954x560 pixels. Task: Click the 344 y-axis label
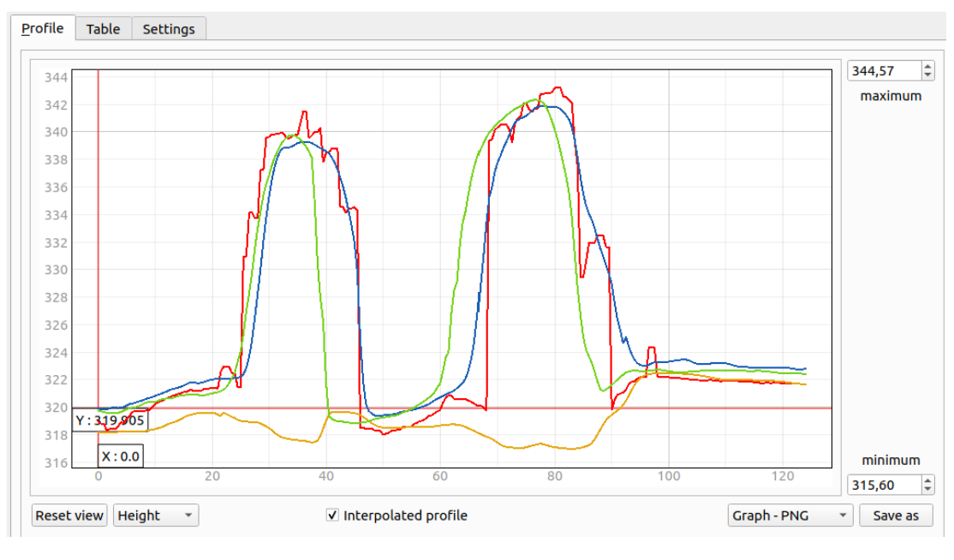(56, 78)
